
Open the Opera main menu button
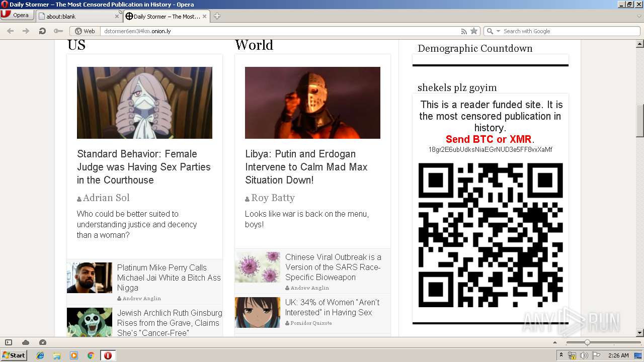(x=17, y=15)
